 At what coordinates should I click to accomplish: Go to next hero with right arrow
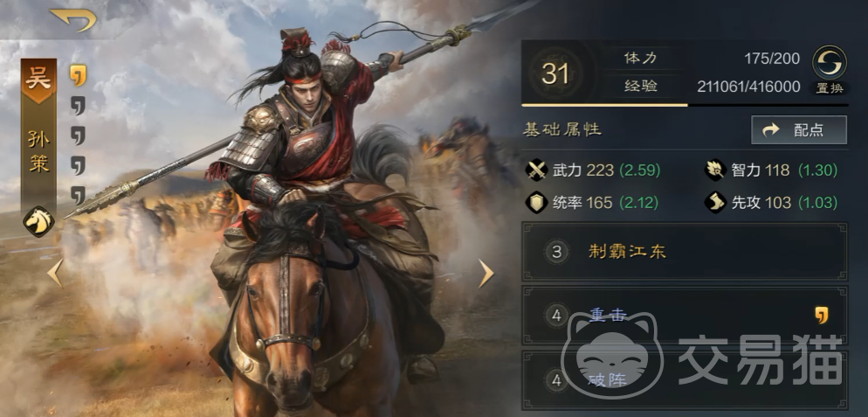486,274
